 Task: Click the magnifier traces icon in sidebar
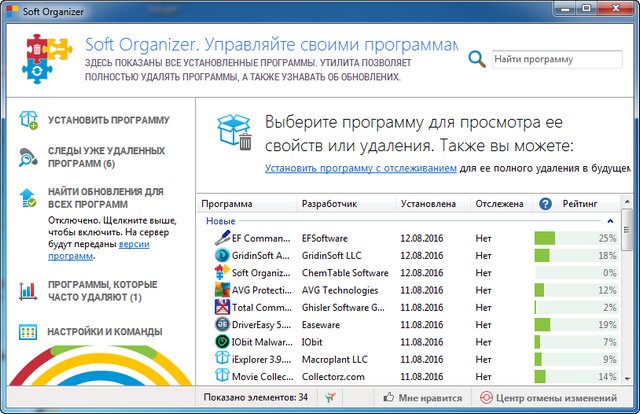[x=28, y=157]
